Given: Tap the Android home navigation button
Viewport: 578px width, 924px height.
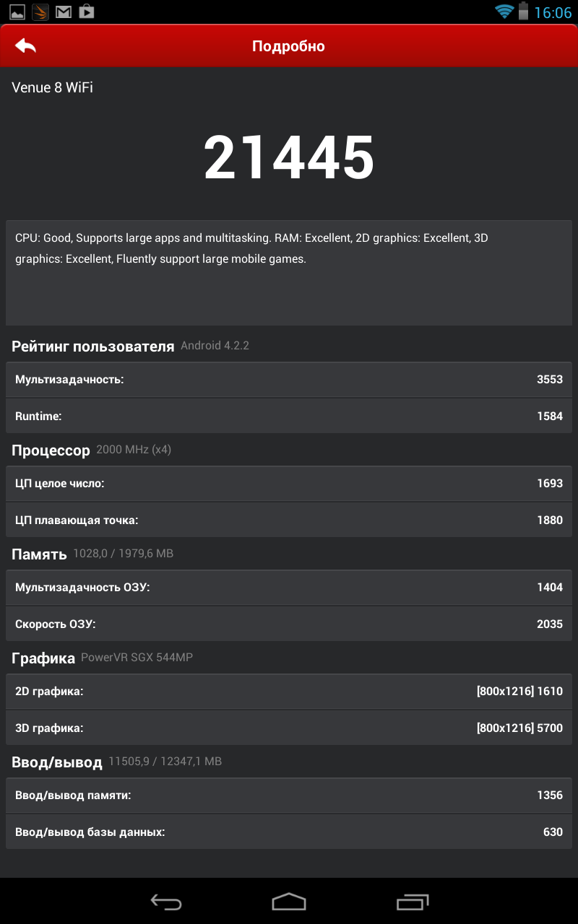Looking at the screenshot, I should point(289,901).
